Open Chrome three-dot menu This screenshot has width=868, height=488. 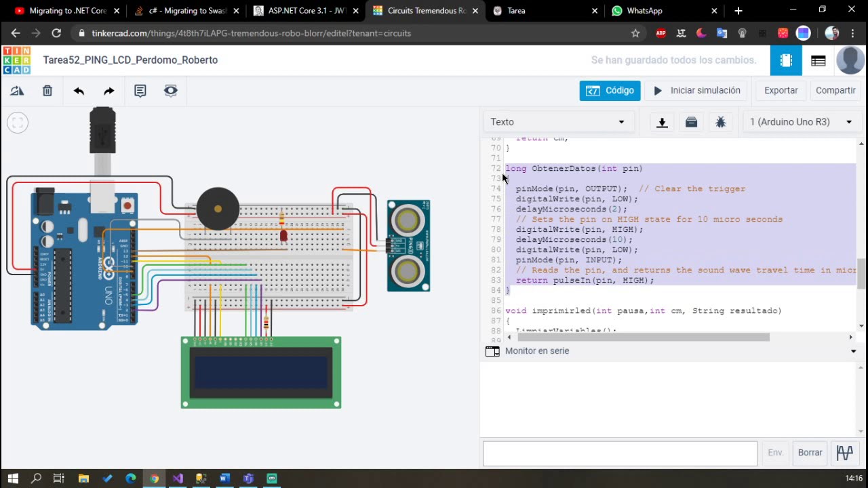tap(853, 33)
